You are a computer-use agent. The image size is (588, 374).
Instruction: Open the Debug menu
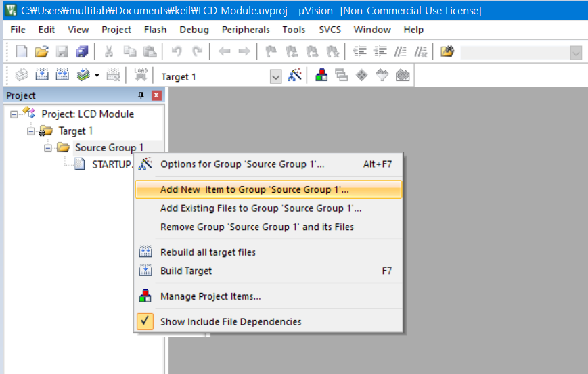tap(194, 30)
